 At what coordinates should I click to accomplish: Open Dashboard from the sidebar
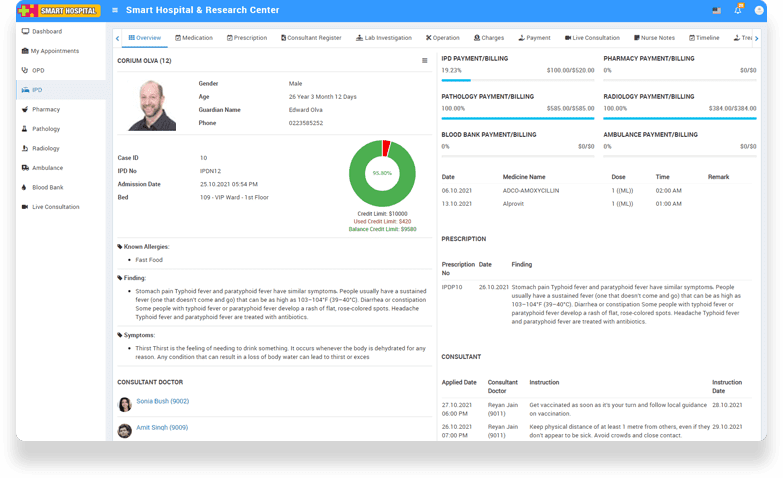[46, 31]
